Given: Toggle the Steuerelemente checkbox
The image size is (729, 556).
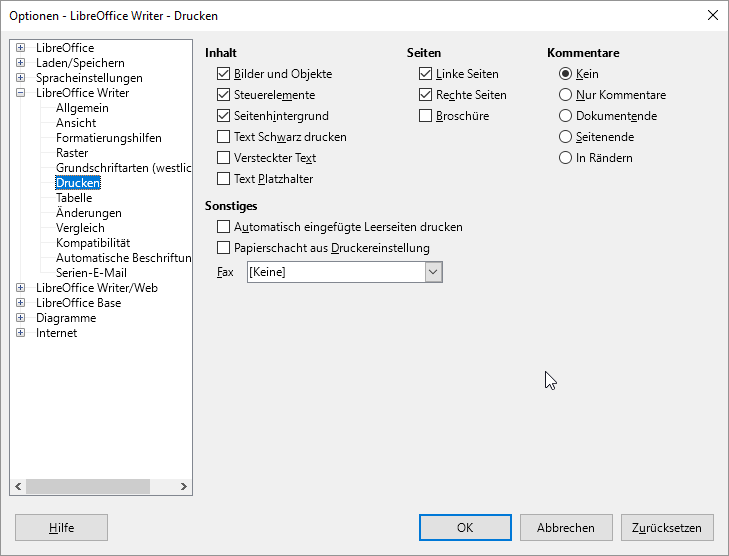Looking at the screenshot, I should click(x=223, y=94).
